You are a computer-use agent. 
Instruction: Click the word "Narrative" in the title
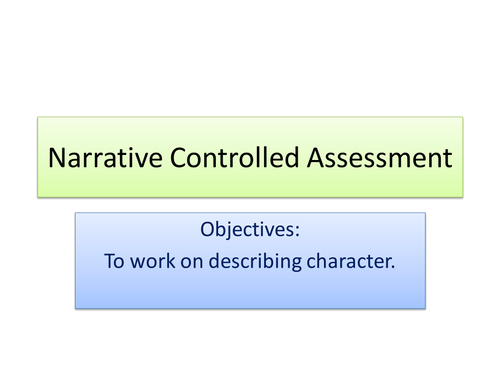(105, 158)
